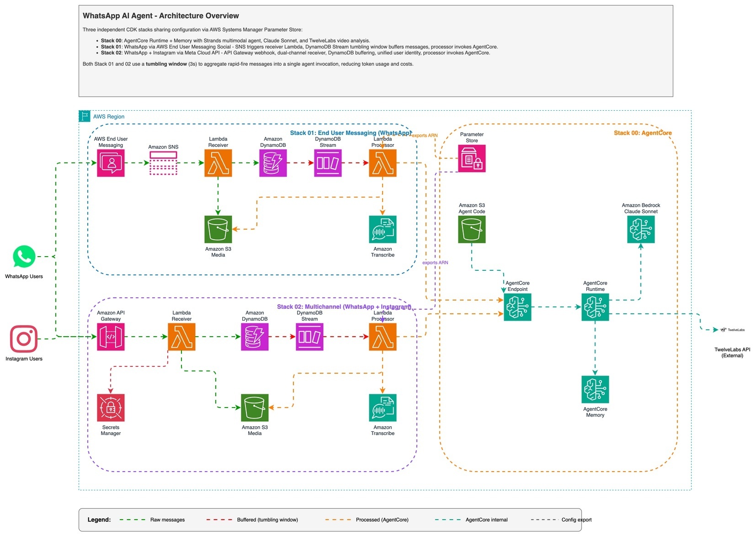Viewport: 756px width, 537px height.
Task: Click the Stack 00 bullet description line
Action: click(235, 41)
